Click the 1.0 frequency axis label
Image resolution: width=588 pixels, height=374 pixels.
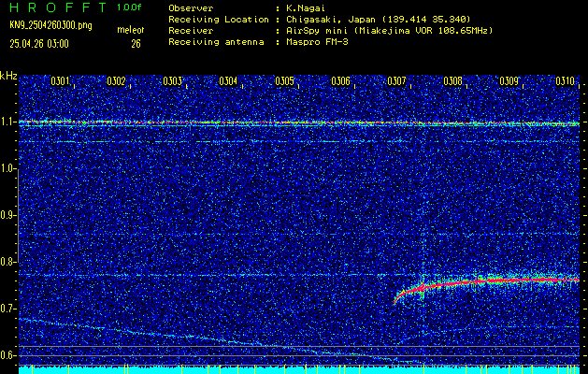(x=7, y=169)
